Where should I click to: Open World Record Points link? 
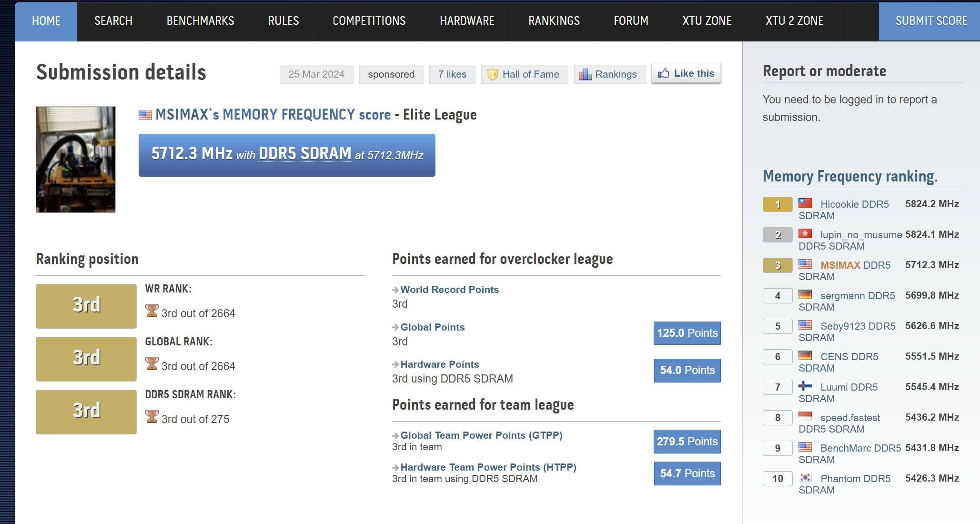449,290
